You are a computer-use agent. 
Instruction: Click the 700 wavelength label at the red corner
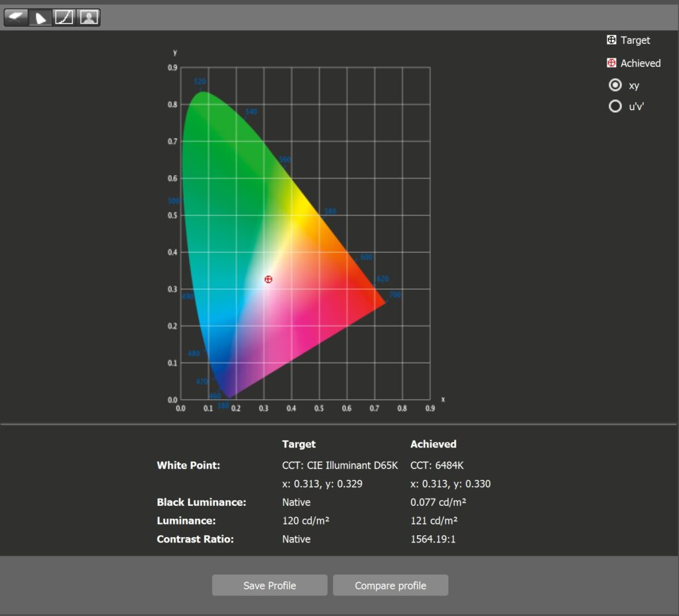(395, 295)
